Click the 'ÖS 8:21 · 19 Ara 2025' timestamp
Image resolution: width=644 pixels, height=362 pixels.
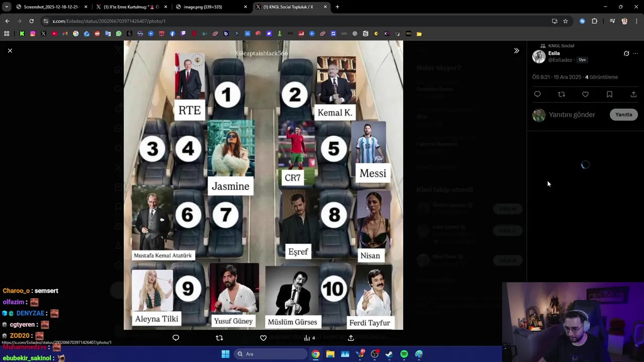point(556,77)
